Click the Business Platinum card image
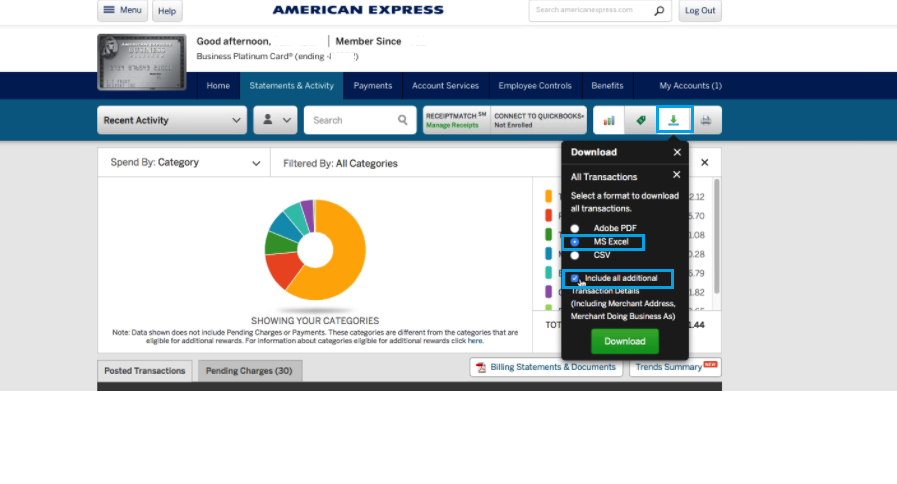The height and width of the screenshot is (484, 897). tap(142, 62)
